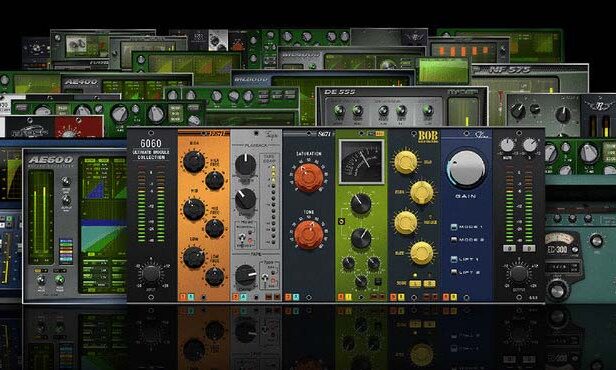Image resolution: width=616 pixels, height=370 pixels.
Task: Select preset B on the tape module
Action: tap(243, 297)
